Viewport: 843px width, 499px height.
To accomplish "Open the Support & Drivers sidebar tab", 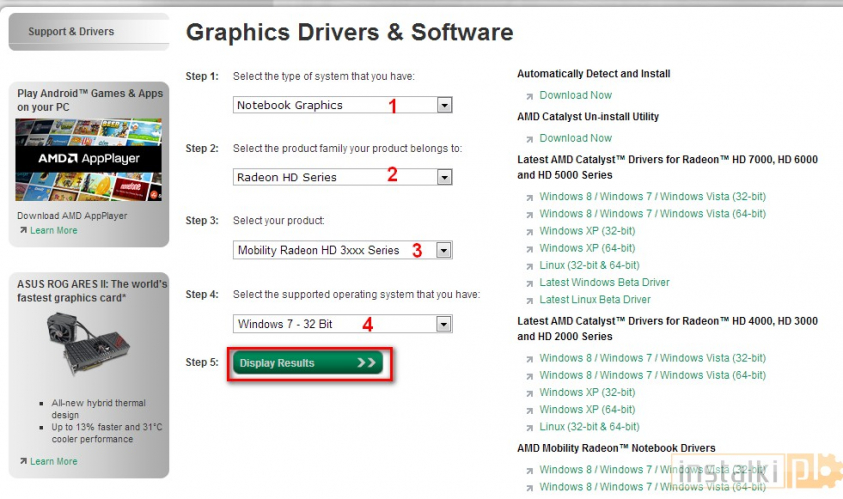I will tap(89, 32).
